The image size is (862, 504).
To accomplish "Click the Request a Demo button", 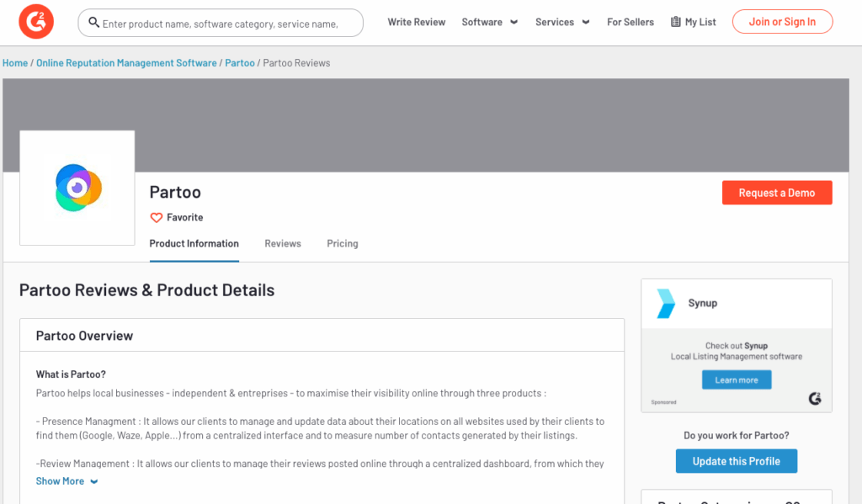I will [x=777, y=193].
